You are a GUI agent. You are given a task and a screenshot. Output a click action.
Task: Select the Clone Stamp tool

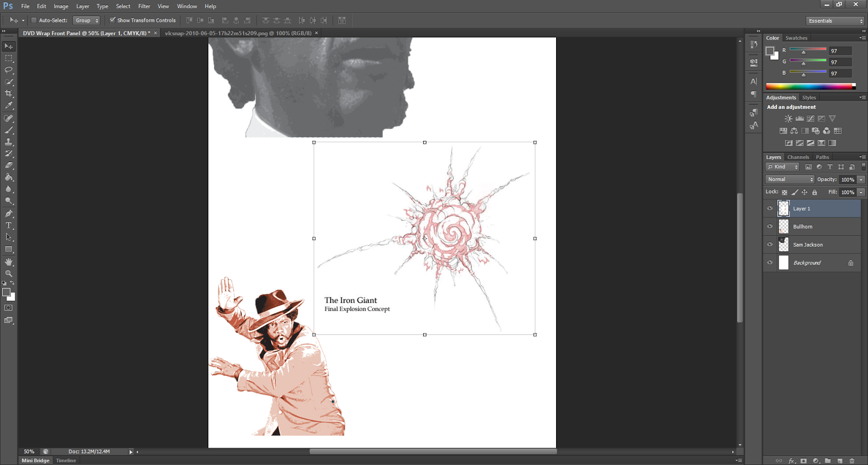9,142
